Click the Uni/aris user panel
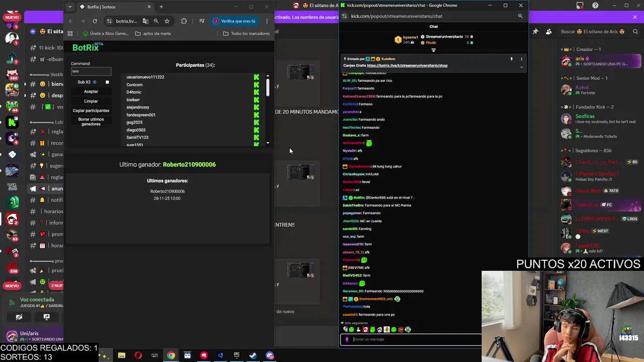This screenshot has height=362, width=644. point(35,336)
